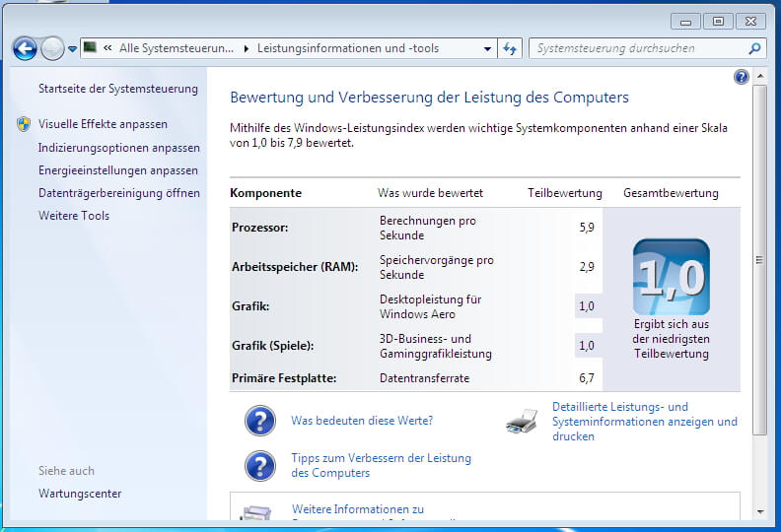Viewport: 781px width, 532px height.
Task: Expand the arrow after Alle Systemsteuerun...
Action: [x=247, y=49]
